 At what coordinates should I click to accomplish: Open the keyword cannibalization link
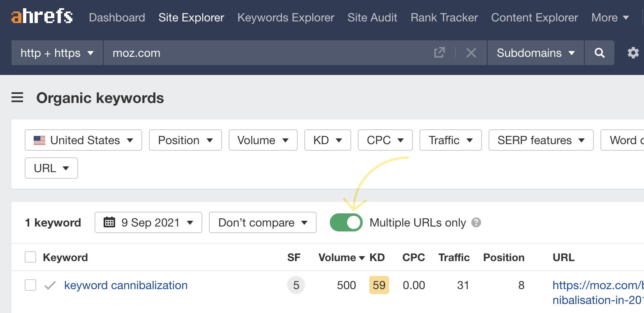[x=126, y=285]
